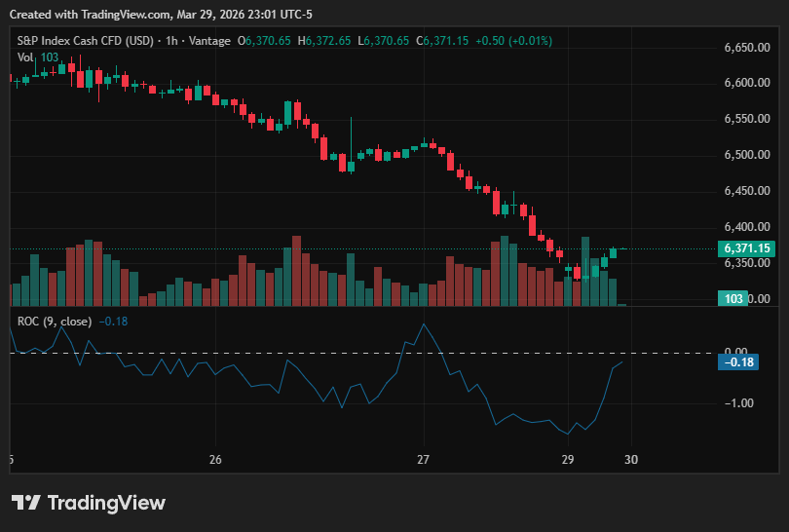
Task: Click the +0.50 (+0.01%) change value
Action: tap(513, 41)
